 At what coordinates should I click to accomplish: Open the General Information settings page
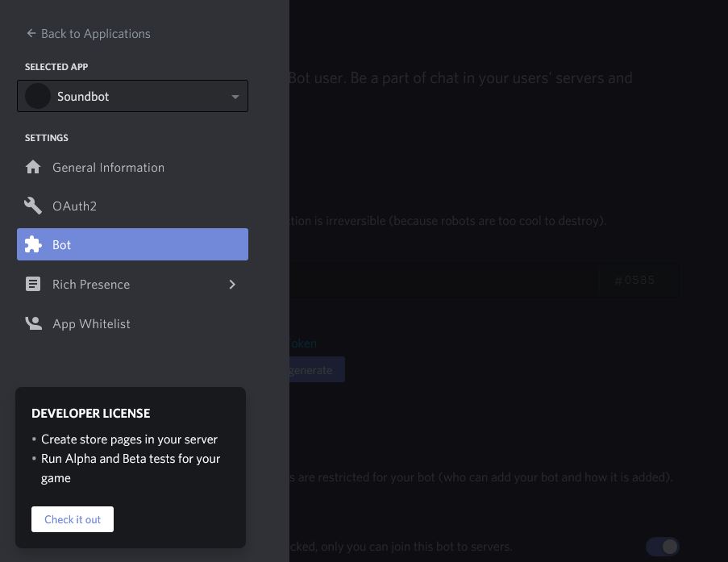coord(132,167)
